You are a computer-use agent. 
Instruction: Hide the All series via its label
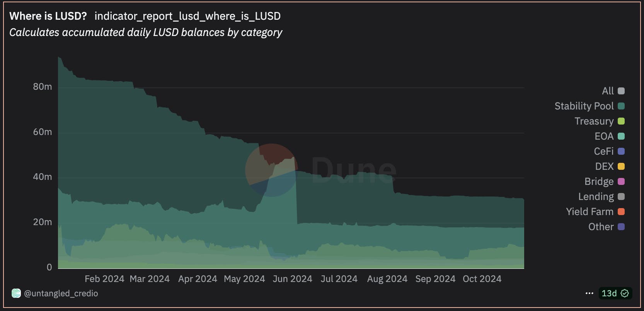pos(608,91)
